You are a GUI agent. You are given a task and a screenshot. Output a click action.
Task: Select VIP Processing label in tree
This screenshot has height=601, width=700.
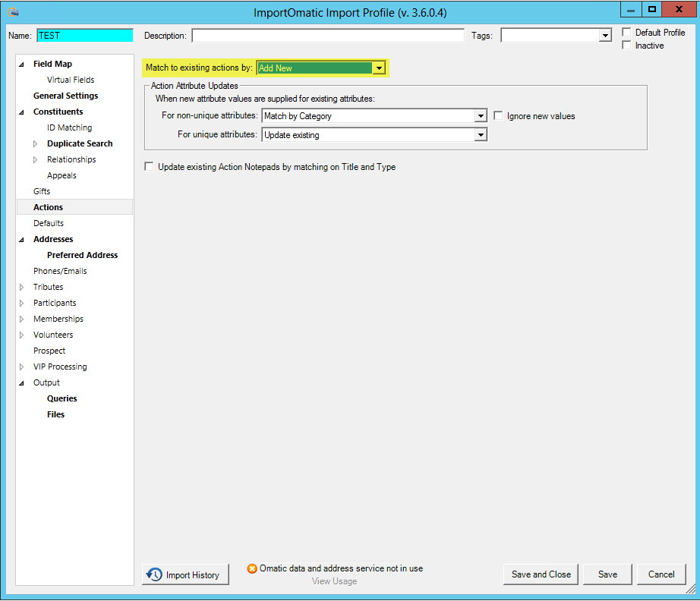pyautogui.click(x=60, y=367)
